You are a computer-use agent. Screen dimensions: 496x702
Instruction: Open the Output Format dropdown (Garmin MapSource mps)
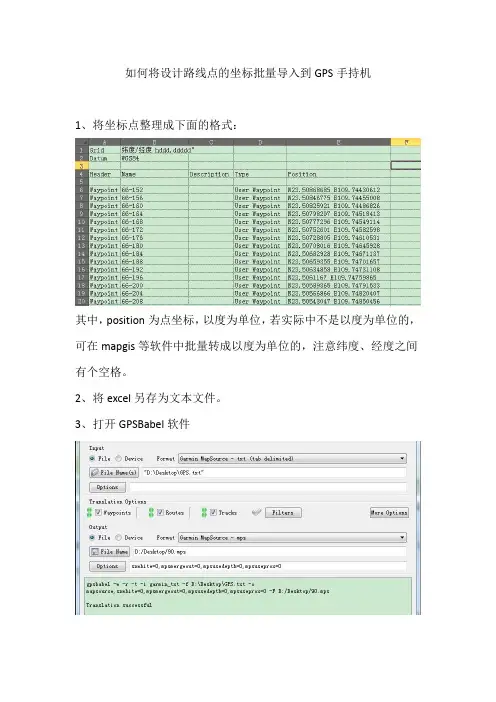click(x=292, y=537)
